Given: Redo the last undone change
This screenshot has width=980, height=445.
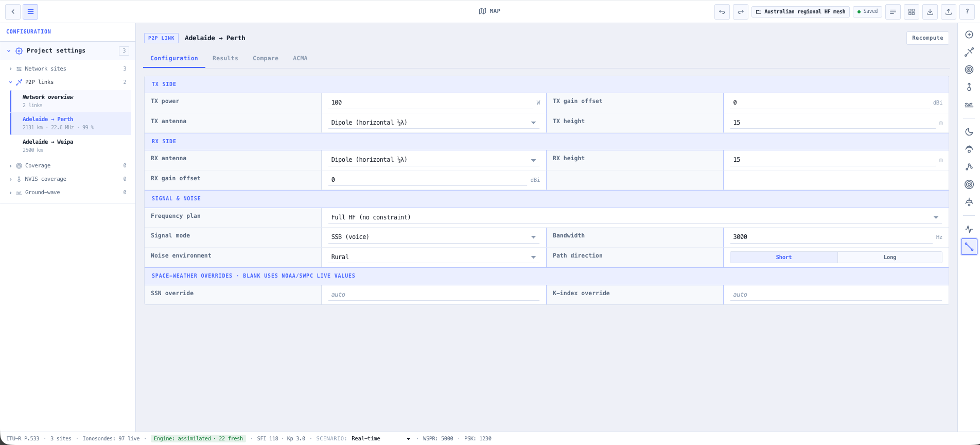Looking at the screenshot, I should [x=741, y=11].
